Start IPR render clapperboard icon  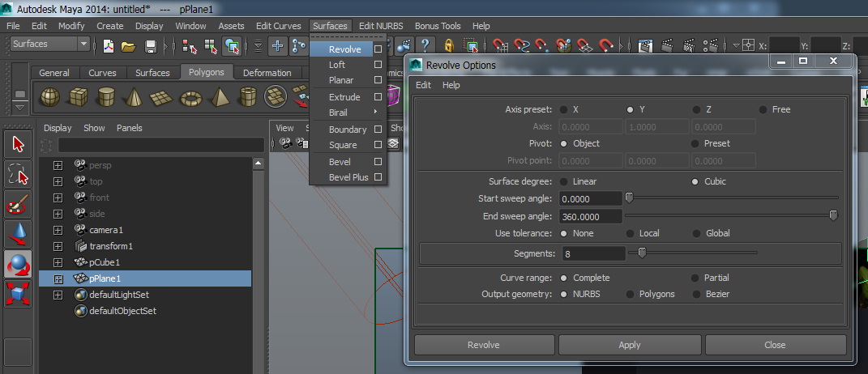point(689,45)
